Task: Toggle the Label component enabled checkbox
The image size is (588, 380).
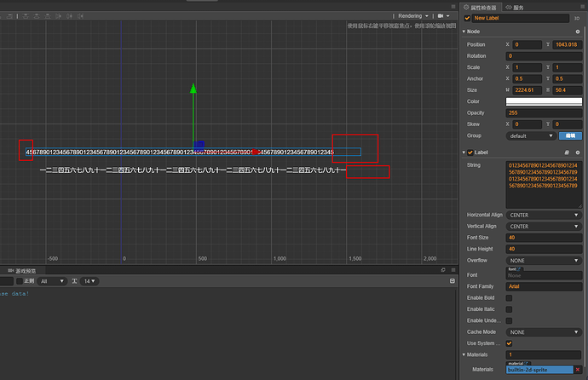Action: (x=470, y=153)
